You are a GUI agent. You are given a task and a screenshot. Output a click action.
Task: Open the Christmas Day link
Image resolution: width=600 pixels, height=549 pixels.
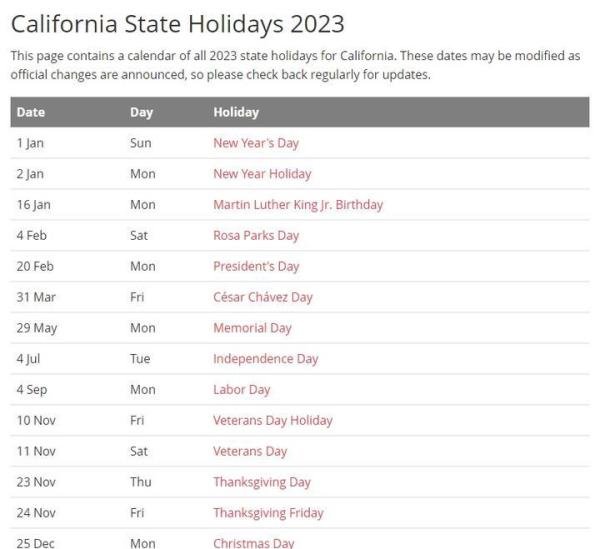[254, 543]
